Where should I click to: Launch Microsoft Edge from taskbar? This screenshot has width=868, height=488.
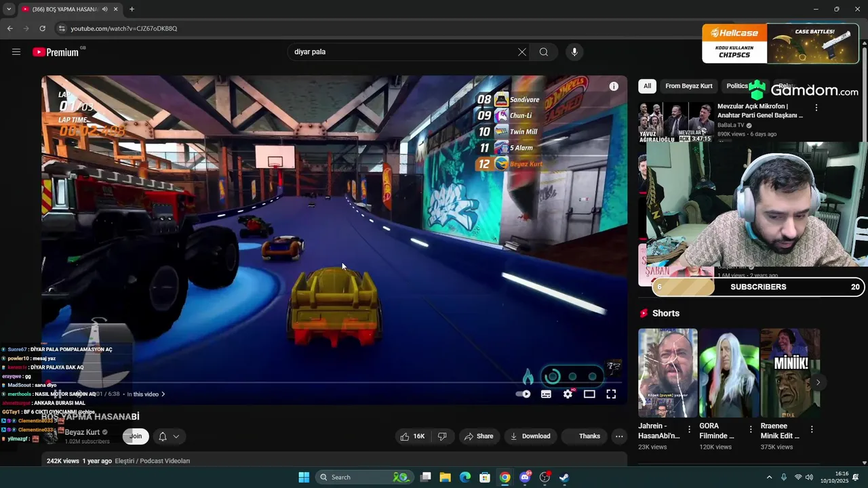click(x=465, y=477)
